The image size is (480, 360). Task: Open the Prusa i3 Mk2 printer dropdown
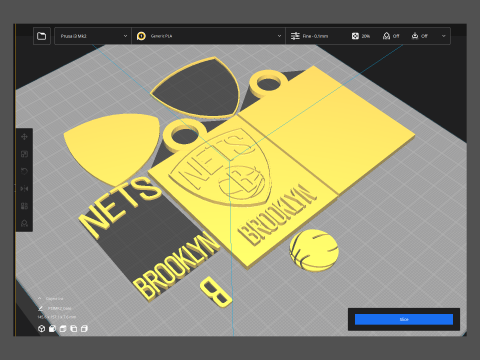[93, 36]
